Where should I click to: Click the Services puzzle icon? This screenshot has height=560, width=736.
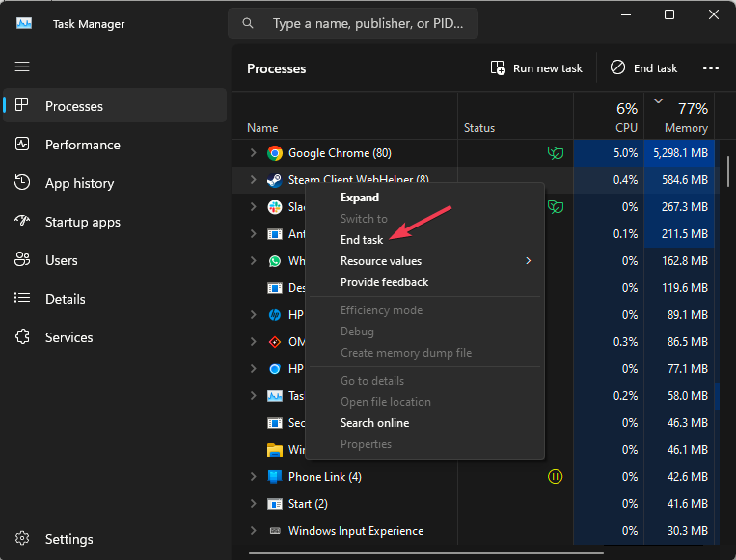(22, 336)
